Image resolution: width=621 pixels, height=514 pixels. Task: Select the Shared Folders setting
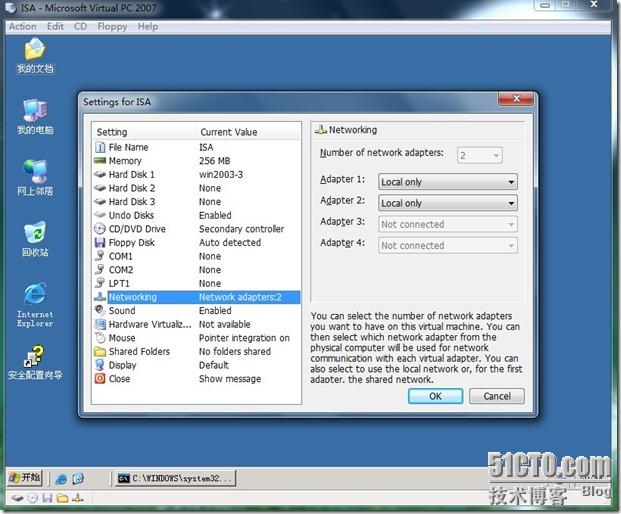pos(196,351)
